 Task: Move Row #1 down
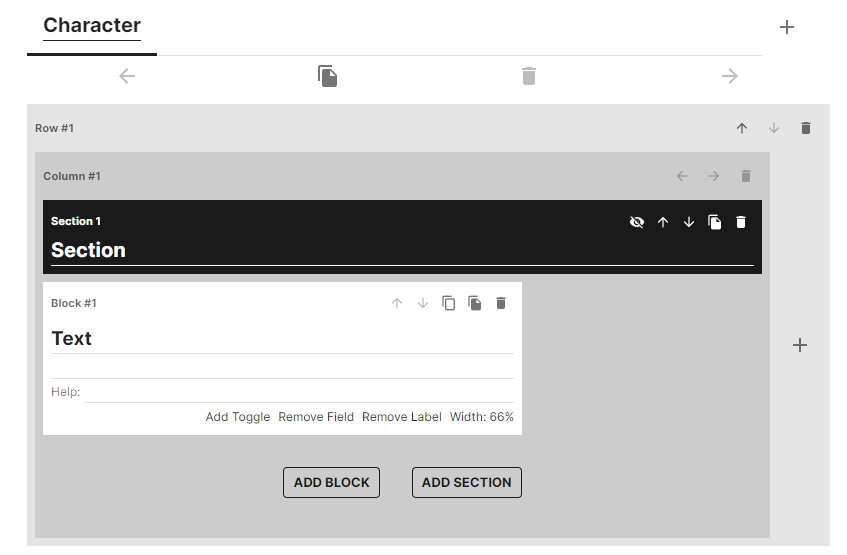pos(774,128)
